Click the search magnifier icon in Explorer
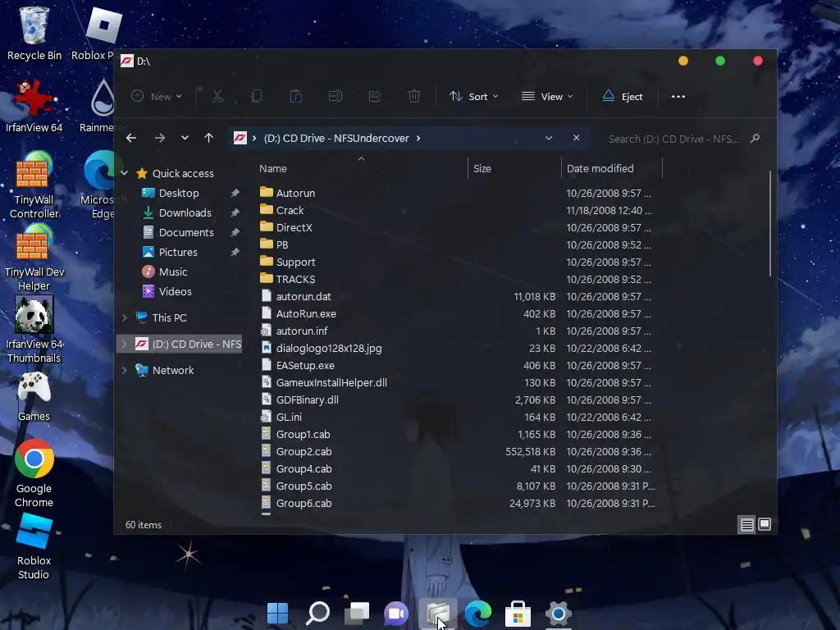 [755, 139]
